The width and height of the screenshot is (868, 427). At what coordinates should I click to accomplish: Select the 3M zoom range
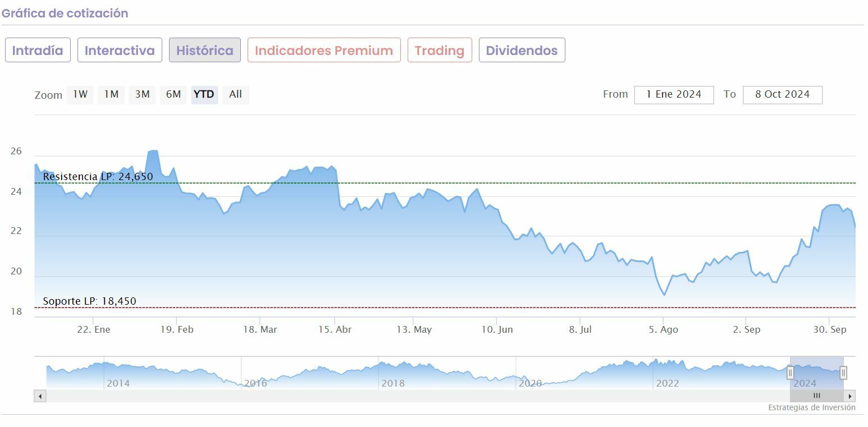point(142,94)
